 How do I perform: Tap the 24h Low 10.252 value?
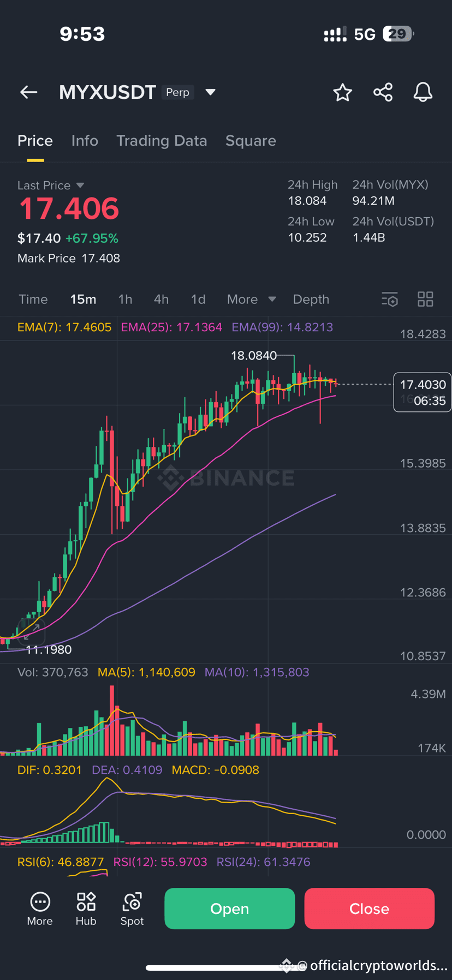(x=307, y=238)
